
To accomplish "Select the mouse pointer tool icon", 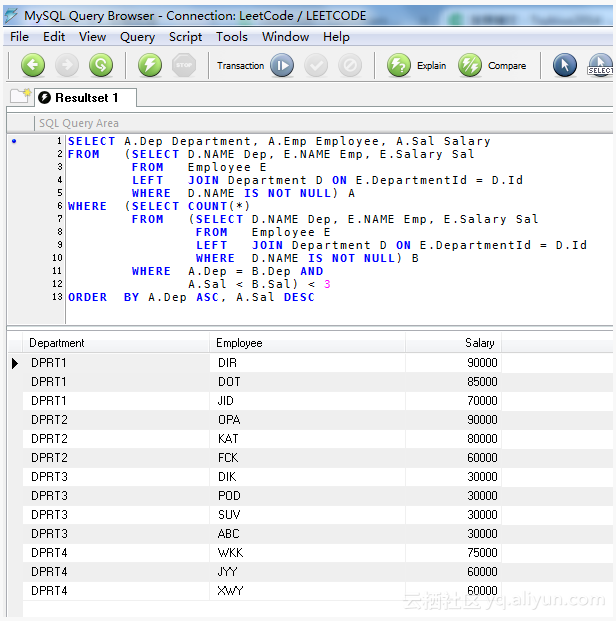I will click(565, 65).
